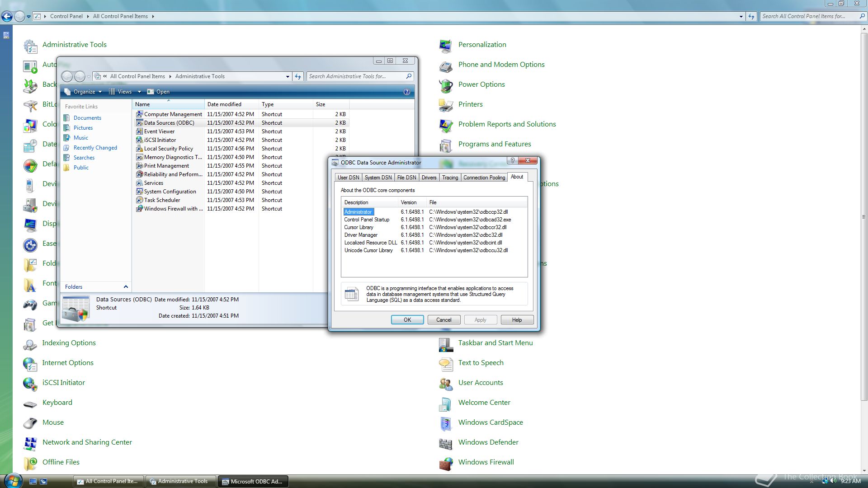Open the Recently Changed favorite link
Image resolution: width=868 pixels, height=488 pixels.
[95, 148]
